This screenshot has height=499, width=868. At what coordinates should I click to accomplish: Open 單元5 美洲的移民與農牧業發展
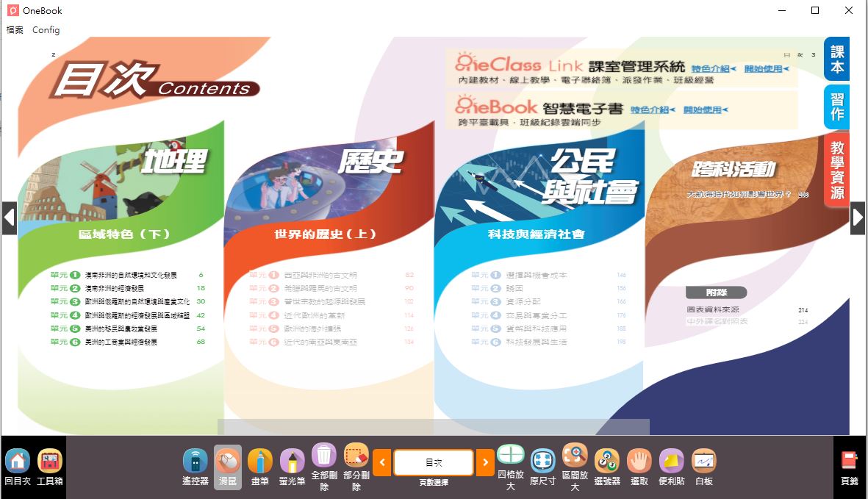128,329
